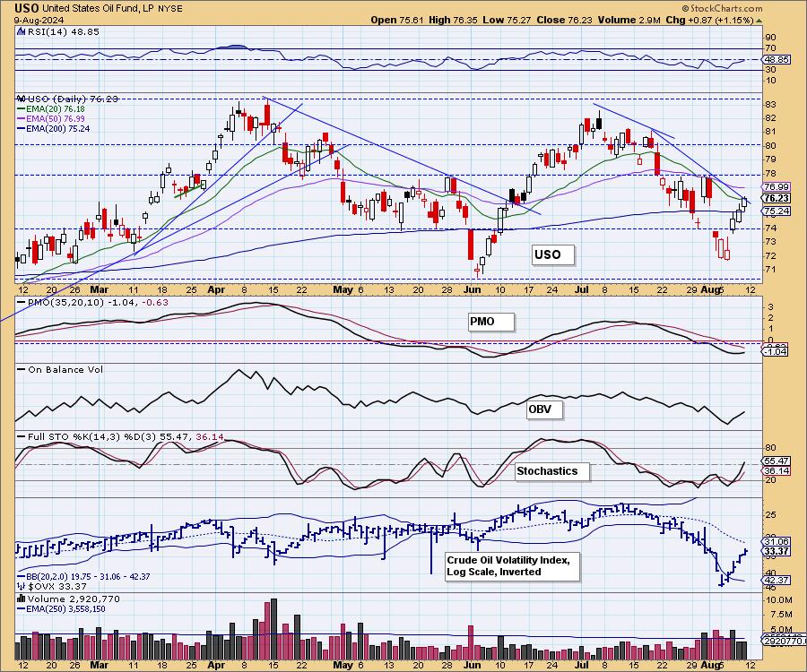Click the 55.47 tag on stochastics axis
Viewport: 807px width, 672px height.
pos(777,461)
